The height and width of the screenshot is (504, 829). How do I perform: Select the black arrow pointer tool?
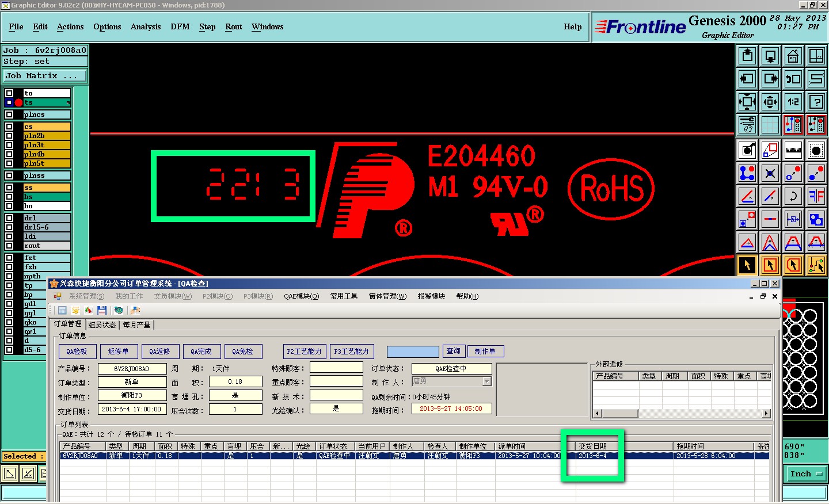[747, 265]
